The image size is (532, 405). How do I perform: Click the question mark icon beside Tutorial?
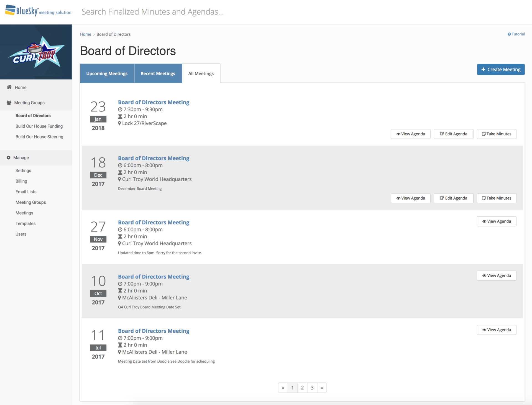point(509,34)
